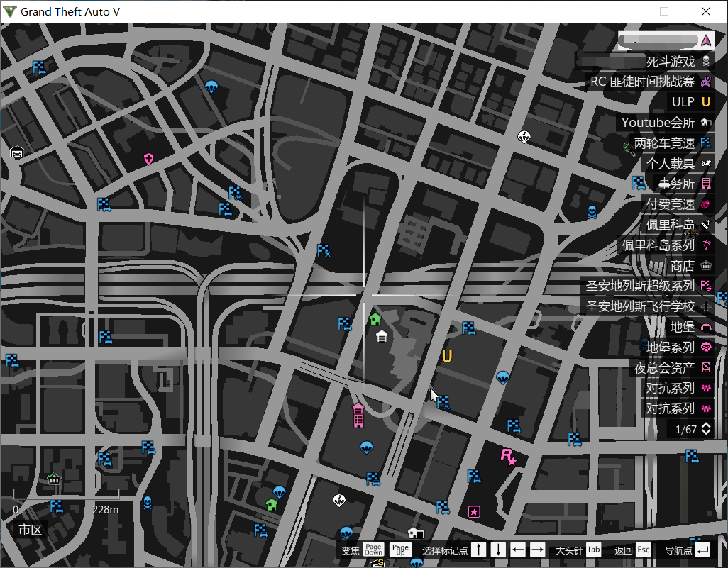Click the white house icon beside the crosshair
Viewport: 728px width, 568px height.
click(382, 336)
